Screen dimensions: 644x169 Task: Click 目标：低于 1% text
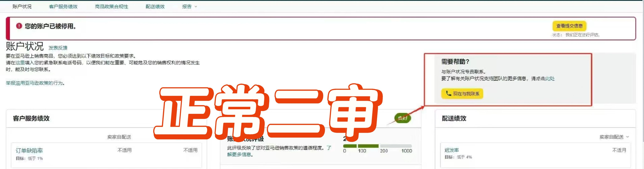point(29,159)
